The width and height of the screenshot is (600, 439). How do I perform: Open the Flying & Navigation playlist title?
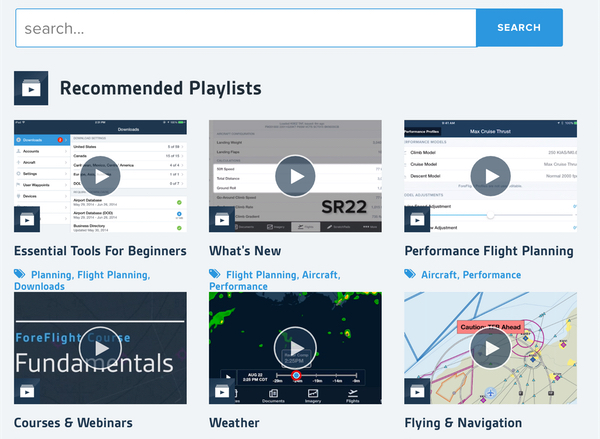(x=463, y=423)
